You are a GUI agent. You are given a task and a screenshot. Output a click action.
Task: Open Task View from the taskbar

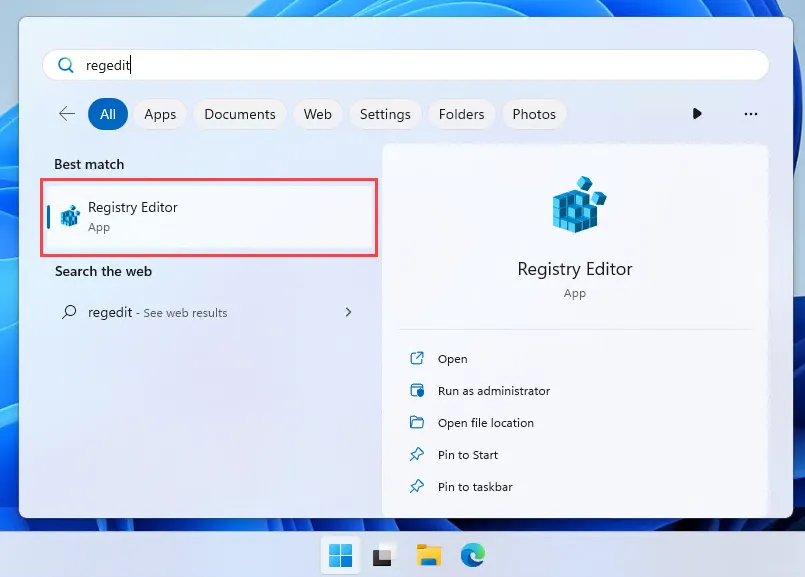pos(385,555)
